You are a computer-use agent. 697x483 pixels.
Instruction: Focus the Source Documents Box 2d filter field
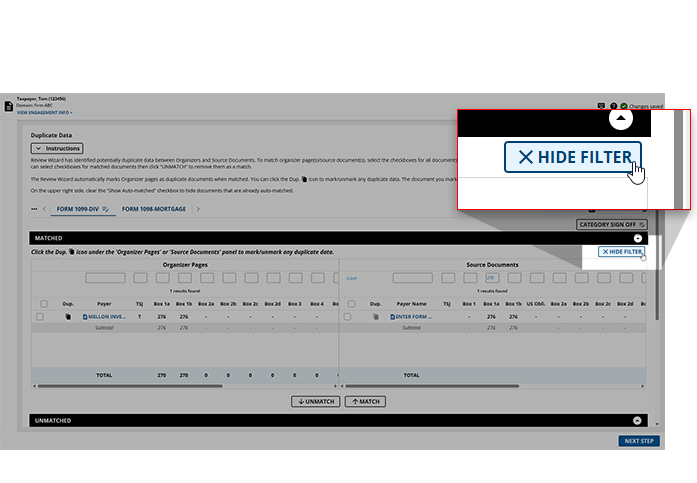click(626, 278)
